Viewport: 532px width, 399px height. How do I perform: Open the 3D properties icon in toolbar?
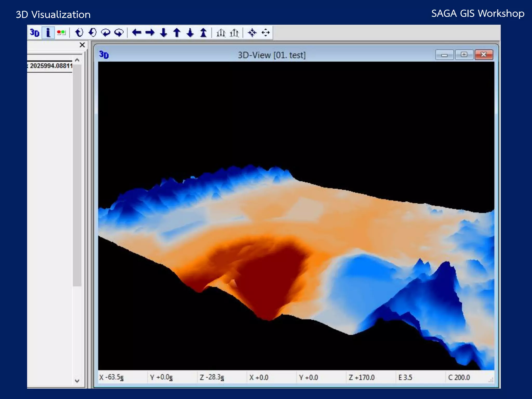(x=35, y=33)
